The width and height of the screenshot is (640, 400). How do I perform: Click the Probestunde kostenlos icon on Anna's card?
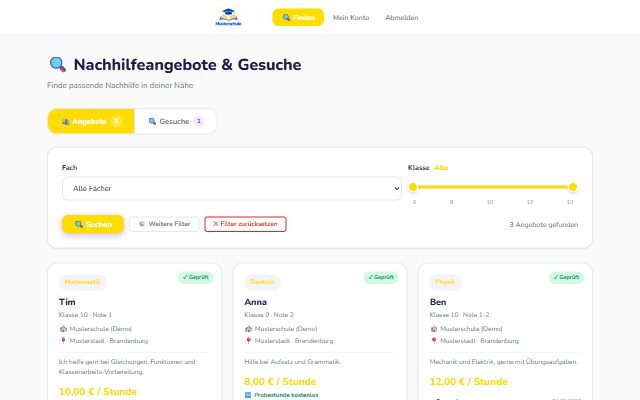(x=248, y=395)
